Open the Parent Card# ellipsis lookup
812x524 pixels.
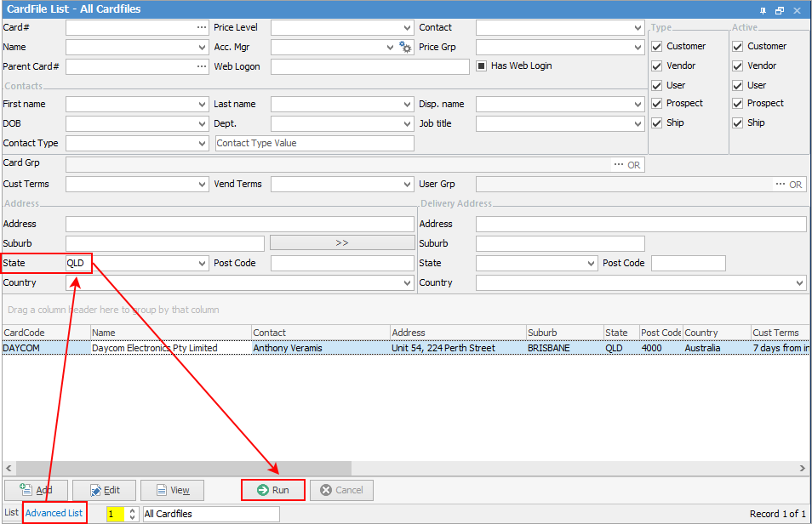tap(202, 66)
